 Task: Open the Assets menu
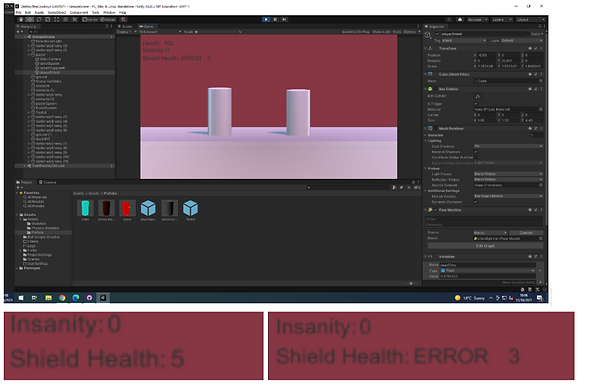click(x=39, y=13)
